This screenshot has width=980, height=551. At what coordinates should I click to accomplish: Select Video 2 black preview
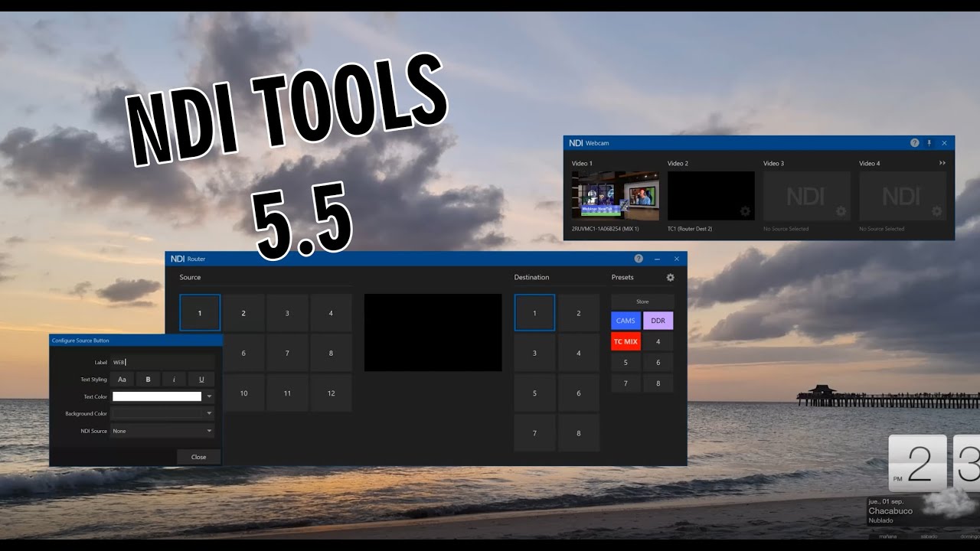pyautogui.click(x=710, y=196)
